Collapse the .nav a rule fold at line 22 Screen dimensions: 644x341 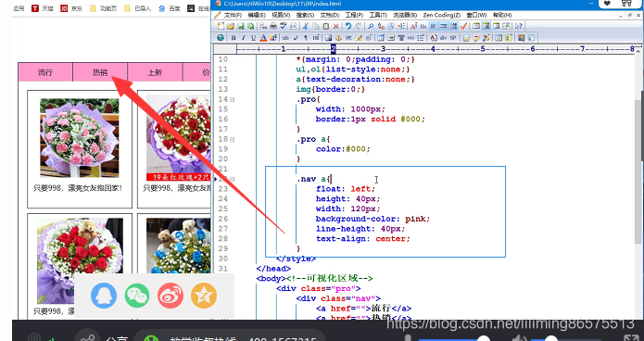point(233,179)
